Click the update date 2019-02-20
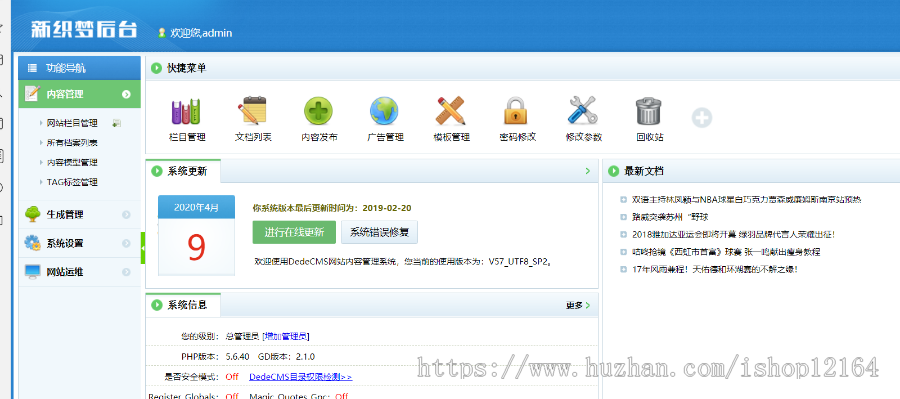Viewport: 900px width, 399px height. pyautogui.click(x=387, y=208)
